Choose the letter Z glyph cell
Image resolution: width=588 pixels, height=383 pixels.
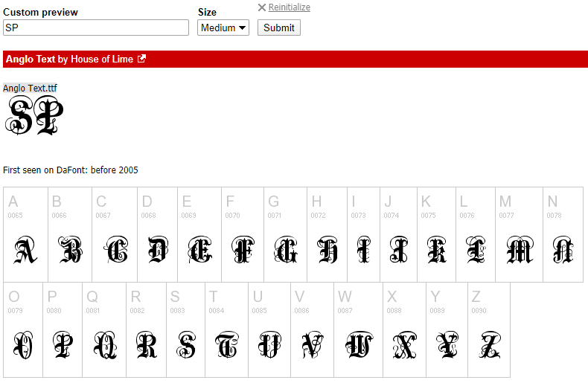489,329
